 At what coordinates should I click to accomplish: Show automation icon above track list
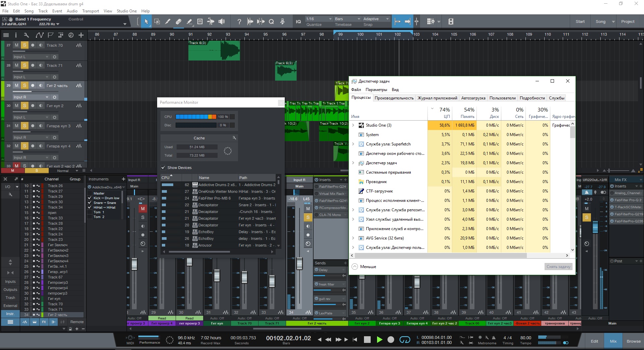click(x=40, y=35)
